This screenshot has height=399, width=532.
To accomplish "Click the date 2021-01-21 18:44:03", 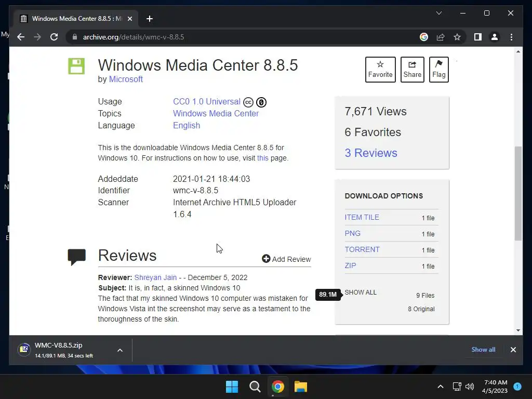I will [x=211, y=179].
